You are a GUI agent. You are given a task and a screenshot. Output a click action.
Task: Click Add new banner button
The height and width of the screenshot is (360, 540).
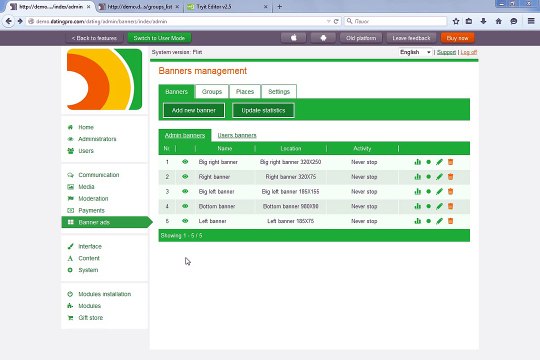pyautogui.click(x=194, y=110)
